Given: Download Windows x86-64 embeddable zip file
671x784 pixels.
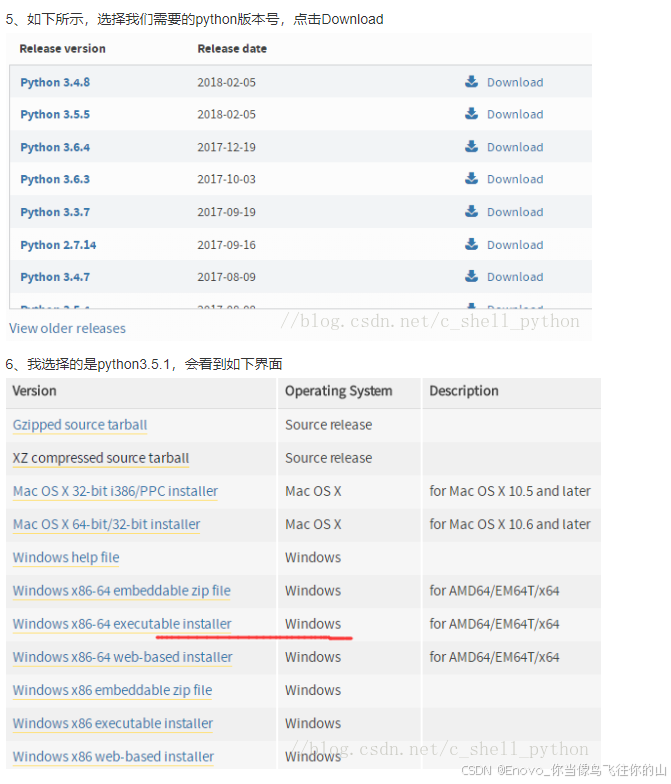Looking at the screenshot, I should point(122,591).
